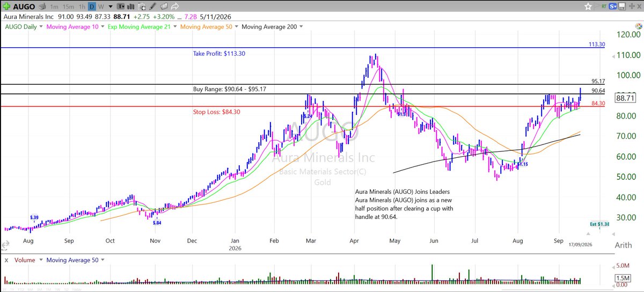Click the grayed icon beside AUGO ticker
644x292 pixels.
point(42,7)
